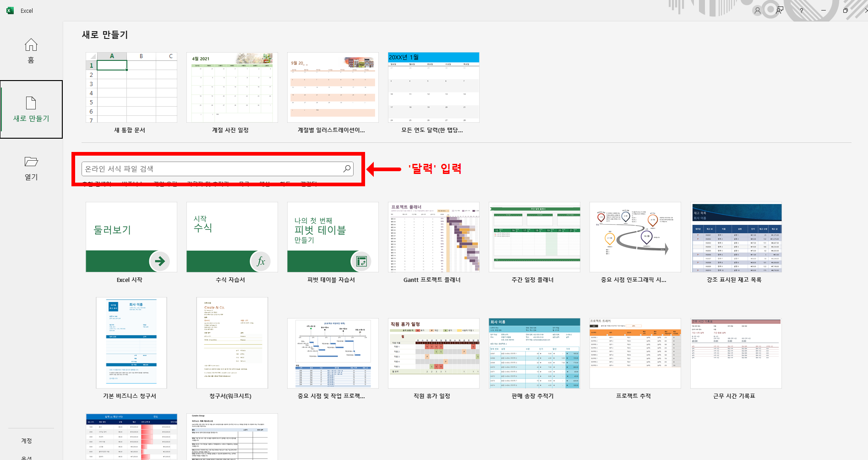Open 프로젝트 추적 template
Viewport: 868px width, 460px height.
[635, 353]
